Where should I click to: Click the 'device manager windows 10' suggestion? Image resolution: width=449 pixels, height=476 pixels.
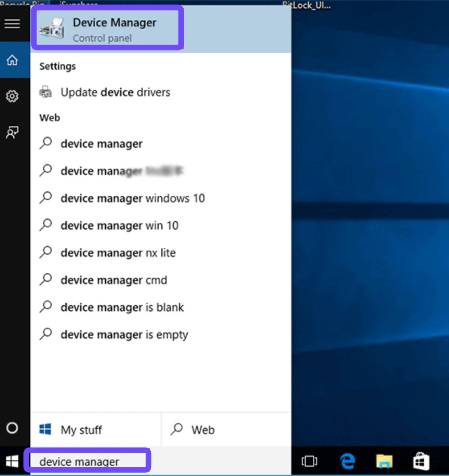pyautogui.click(x=132, y=198)
